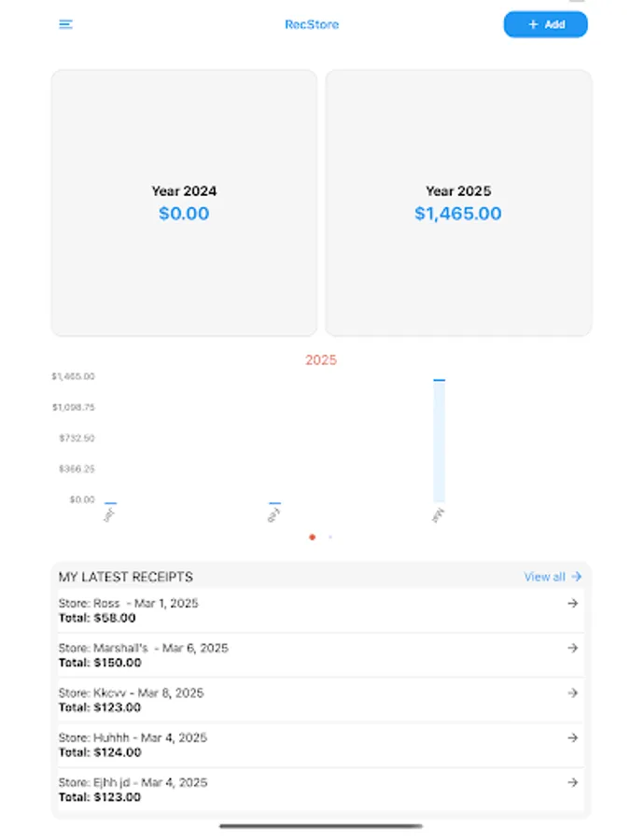Click arrow icon on Ejhh jd receipt
The image size is (630, 840).
573,783
